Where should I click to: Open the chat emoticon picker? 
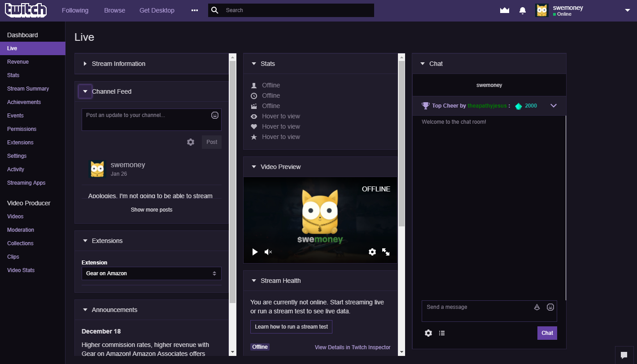coord(550,307)
